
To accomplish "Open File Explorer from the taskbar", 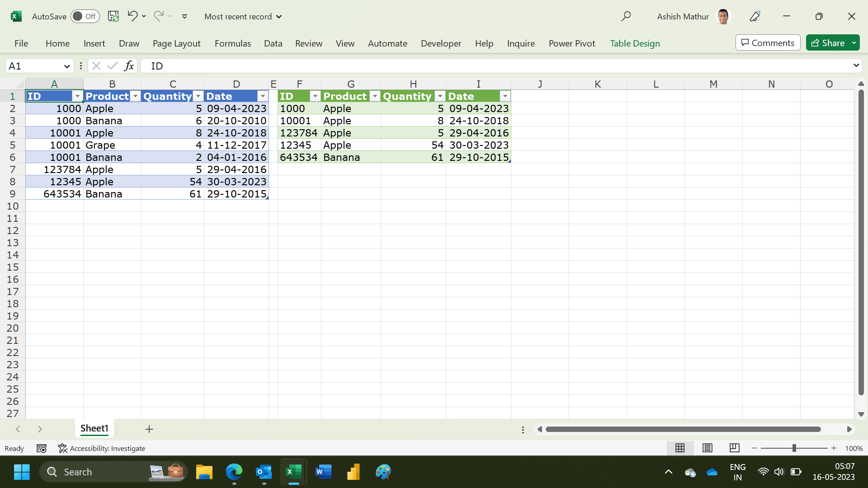I will coord(204,472).
